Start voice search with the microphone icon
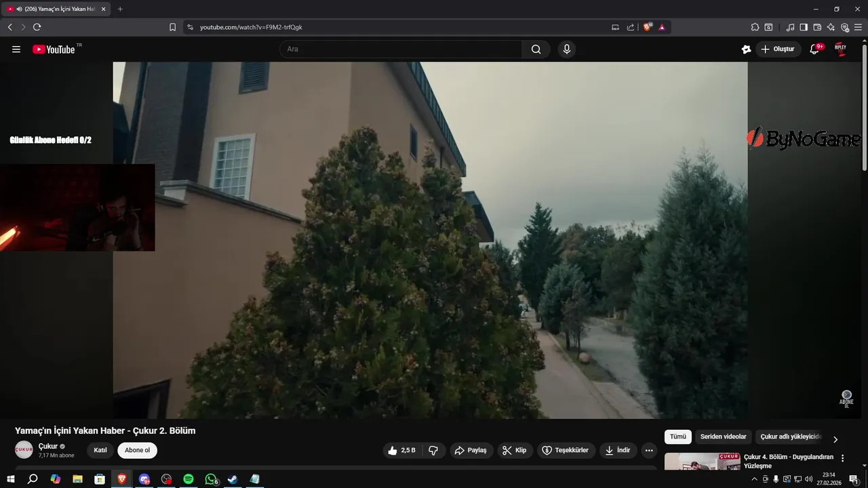Screen dimensions: 868x488 567,49
